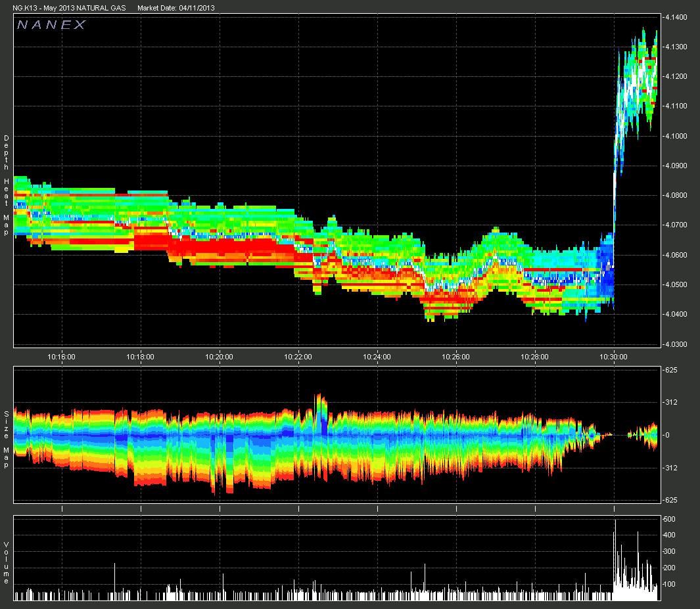Select the 4.0900 price axis label
The image size is (700, 609).
(x=676, y=166)
